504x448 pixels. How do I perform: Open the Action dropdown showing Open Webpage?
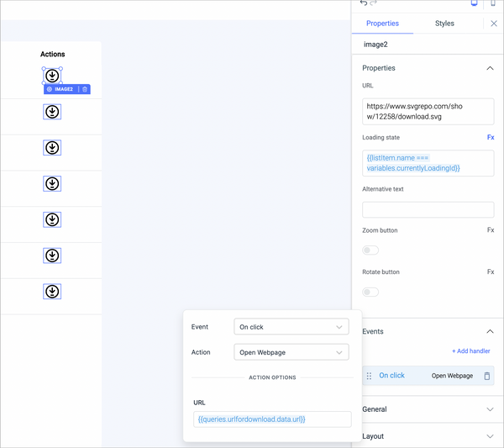[x=291, y=352]
